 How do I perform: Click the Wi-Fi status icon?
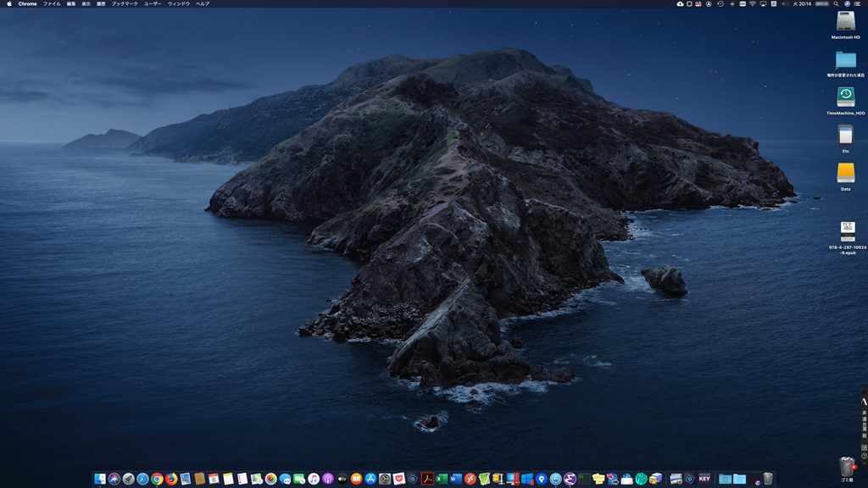click(753, 4)
